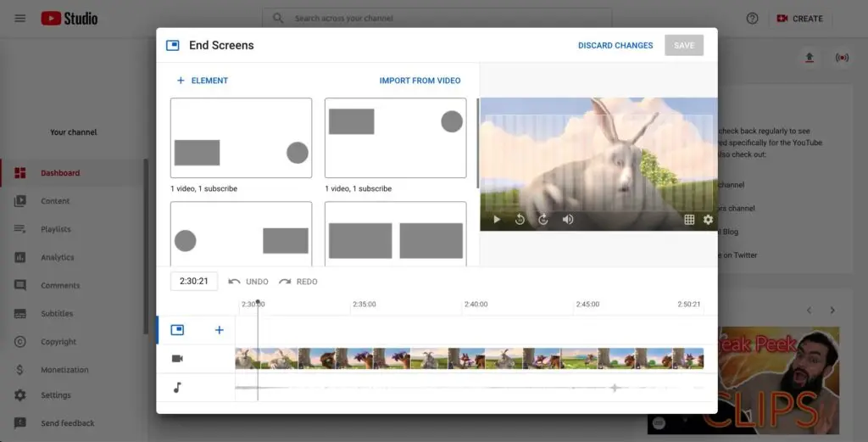Open the hamburger navigation menu

(20, 19)
